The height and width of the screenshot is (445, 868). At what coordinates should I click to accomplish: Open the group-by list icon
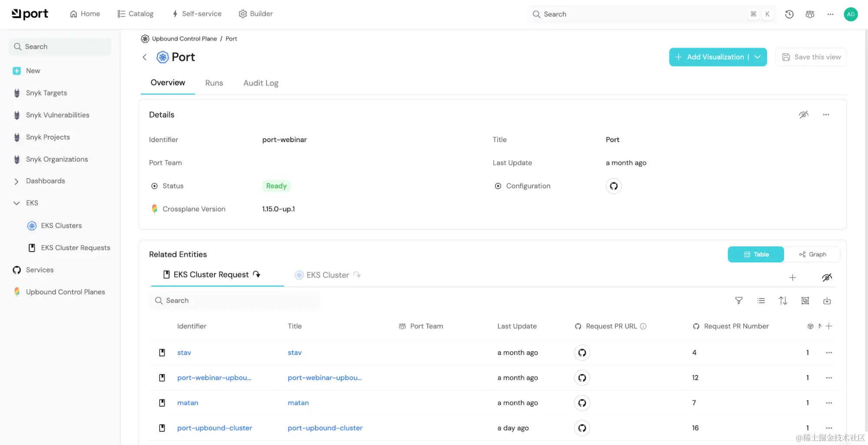pos(761,300)
